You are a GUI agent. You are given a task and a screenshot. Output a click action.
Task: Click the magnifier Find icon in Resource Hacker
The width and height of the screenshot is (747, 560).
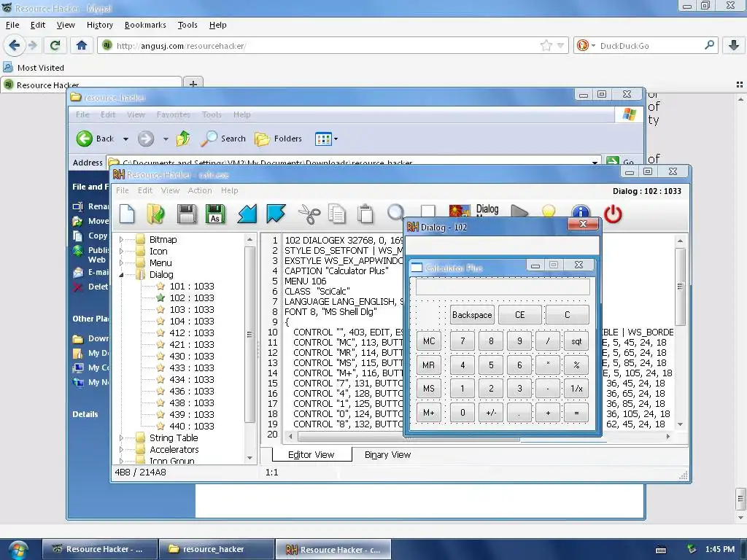click(395, 212)
